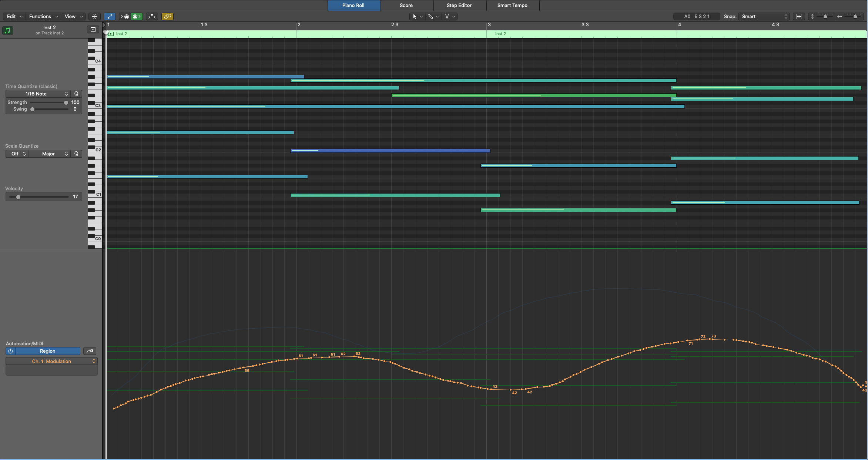
Task: Switch to the Score view tab
Action: tap(406, 5)
